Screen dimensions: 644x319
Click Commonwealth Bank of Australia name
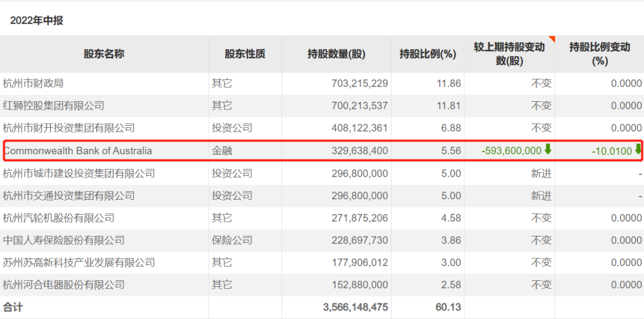[78, 151]
